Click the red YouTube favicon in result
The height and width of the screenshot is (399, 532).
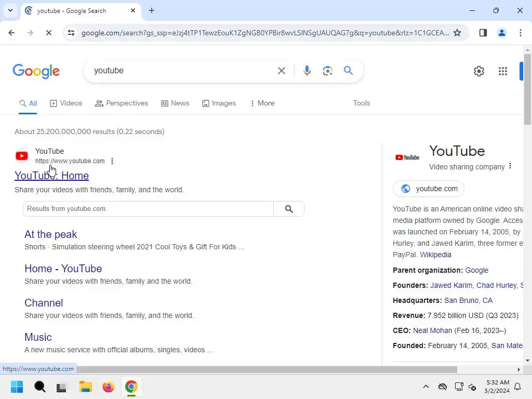[x=22, y=156]
